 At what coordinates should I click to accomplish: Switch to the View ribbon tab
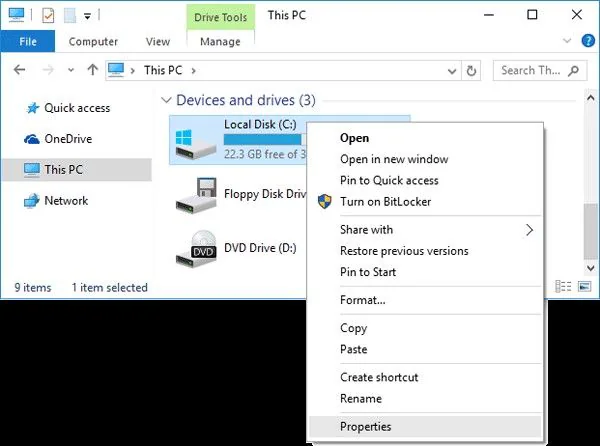[x=158, y=41]
